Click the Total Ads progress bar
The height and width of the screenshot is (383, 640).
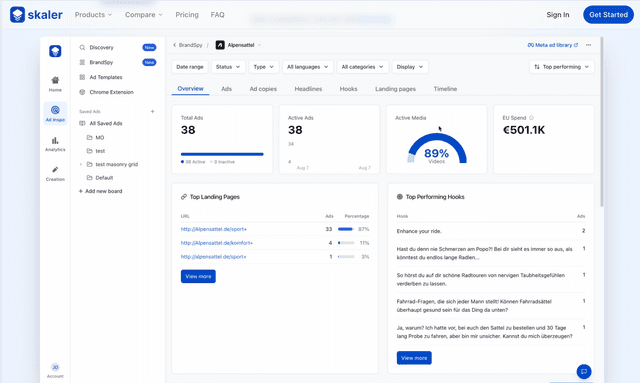(222, 154)
